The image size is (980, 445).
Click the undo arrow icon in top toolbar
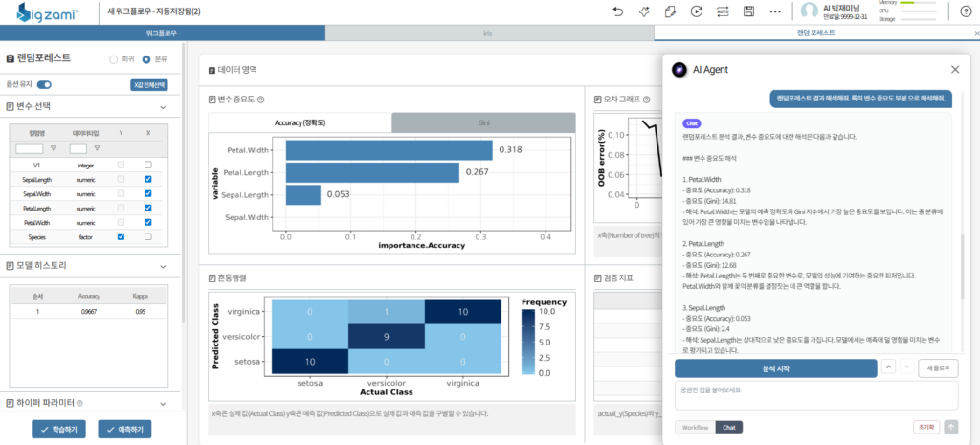click(618, 11)
